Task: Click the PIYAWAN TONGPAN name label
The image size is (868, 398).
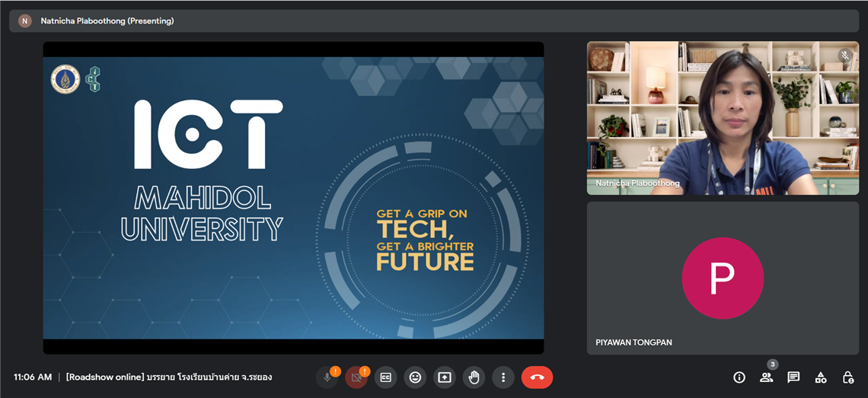Action: coord(633,342)
